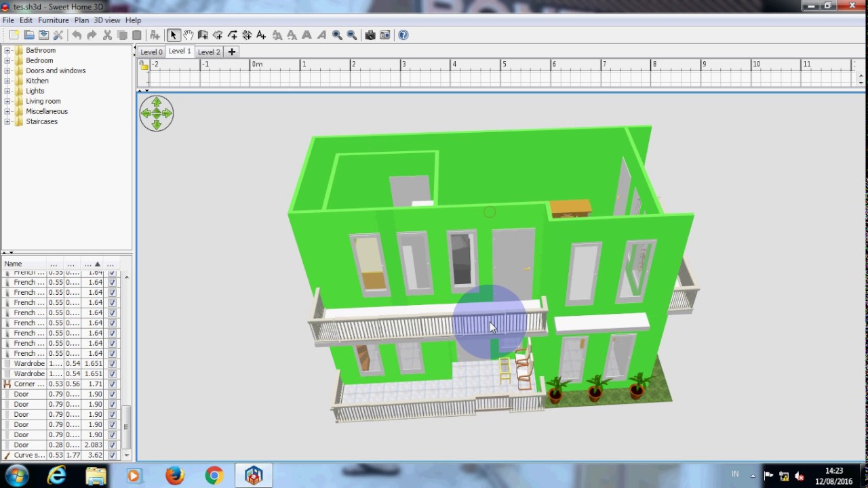Uncheck visibility for Curve s... row
This screenshot has width=868, height=488.
coord(112,455)
